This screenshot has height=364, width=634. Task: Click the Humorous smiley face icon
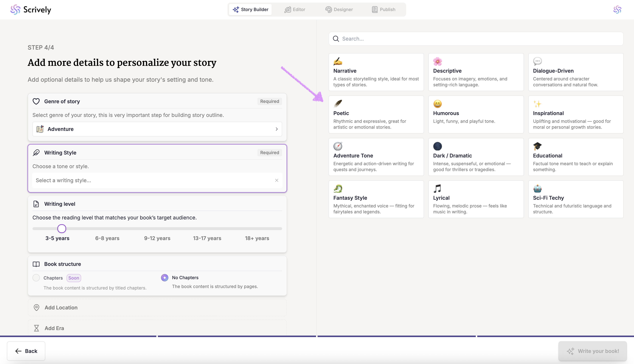coord(437,103)
